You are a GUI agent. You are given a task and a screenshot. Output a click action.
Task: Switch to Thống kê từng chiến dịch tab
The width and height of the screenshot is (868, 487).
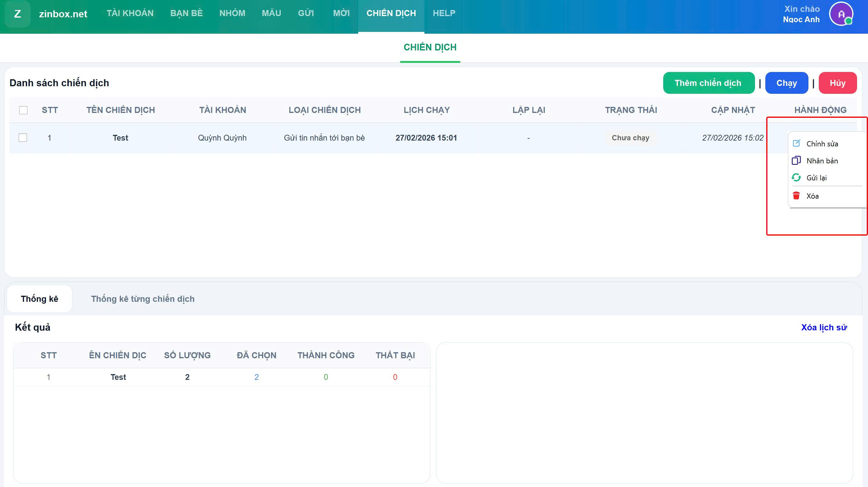tap(142, 299)
